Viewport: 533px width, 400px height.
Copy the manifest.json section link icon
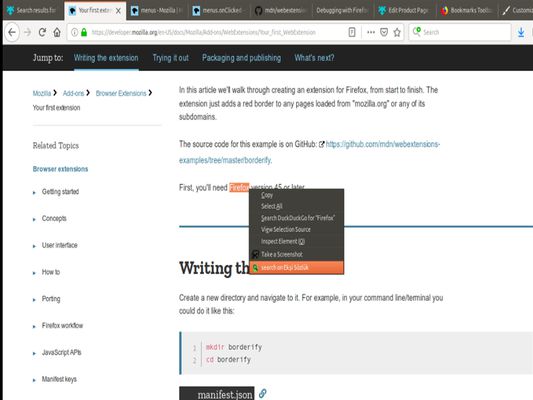(x=262, y=394)
